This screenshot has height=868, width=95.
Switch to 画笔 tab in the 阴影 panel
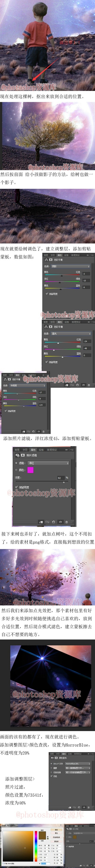[46, 255]
